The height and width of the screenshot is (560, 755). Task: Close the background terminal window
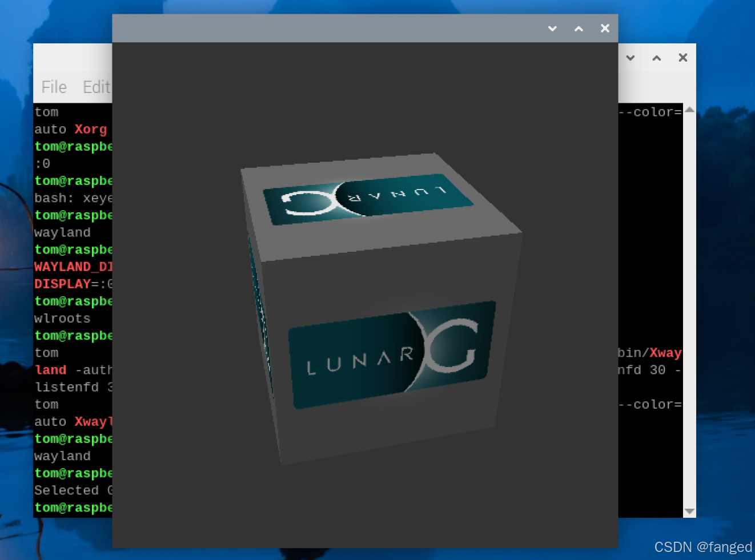pyautogui.click(x=682, y=57)
